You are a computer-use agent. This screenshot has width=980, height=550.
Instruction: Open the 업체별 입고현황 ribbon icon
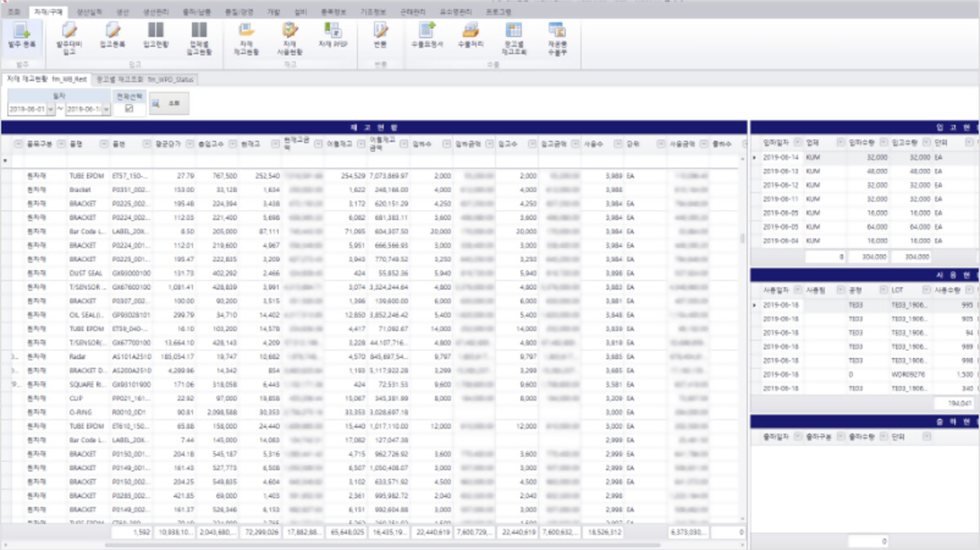click(x=199, y=38)
